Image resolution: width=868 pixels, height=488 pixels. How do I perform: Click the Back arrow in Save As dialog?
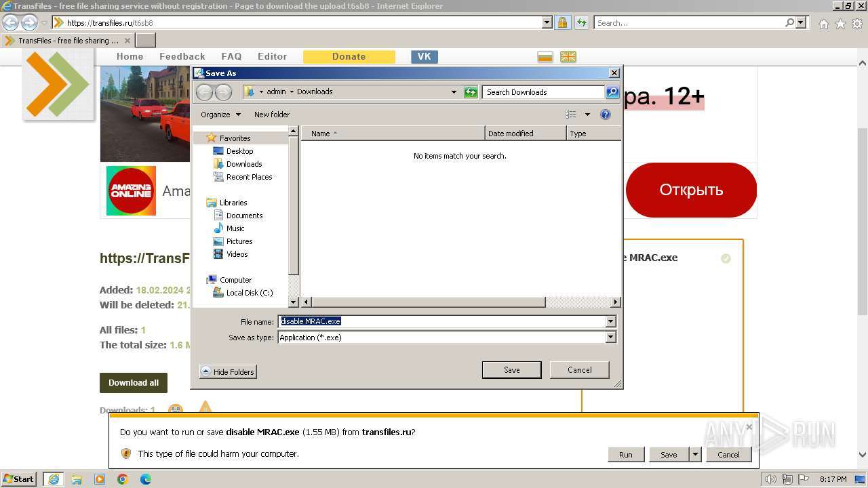[204, 92]
